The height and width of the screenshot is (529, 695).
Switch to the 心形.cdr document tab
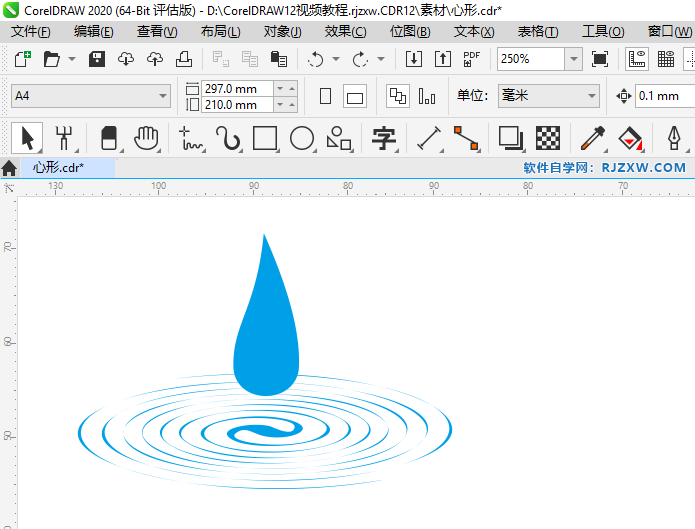coord(58,168)
